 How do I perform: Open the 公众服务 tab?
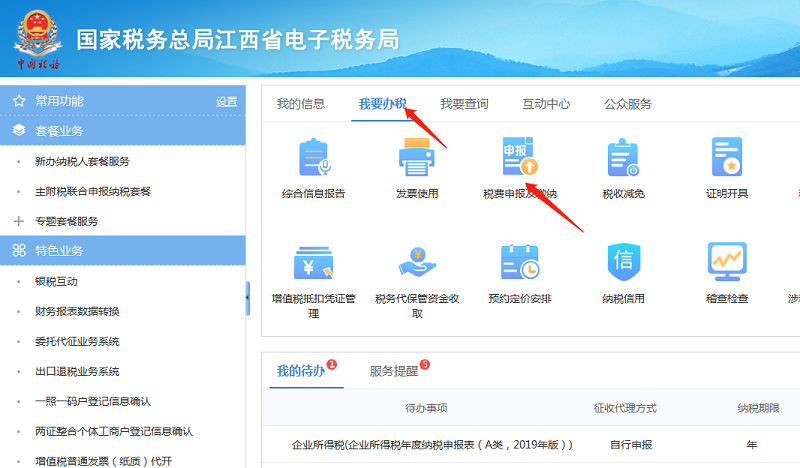click(628, 104)
